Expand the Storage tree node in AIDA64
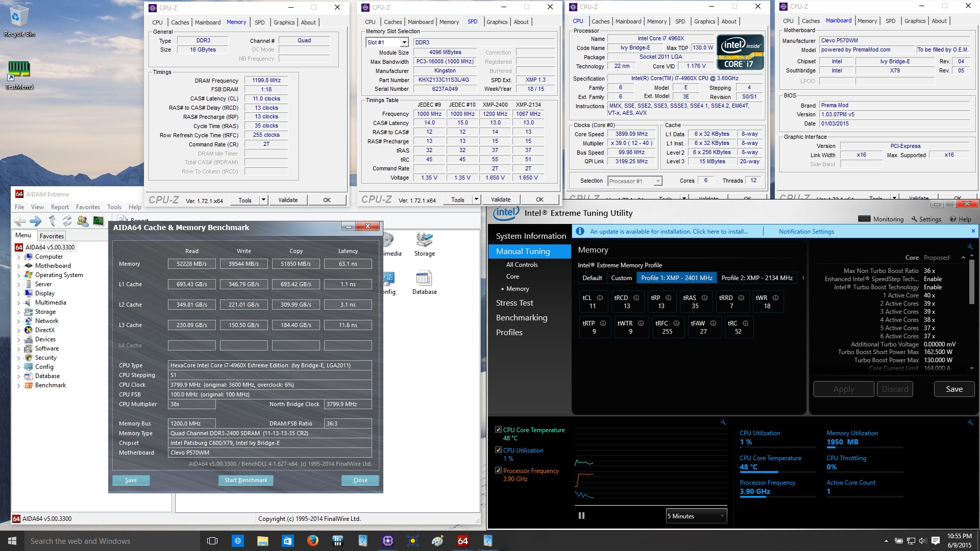 pyautogui.click(x=19, y=312)
